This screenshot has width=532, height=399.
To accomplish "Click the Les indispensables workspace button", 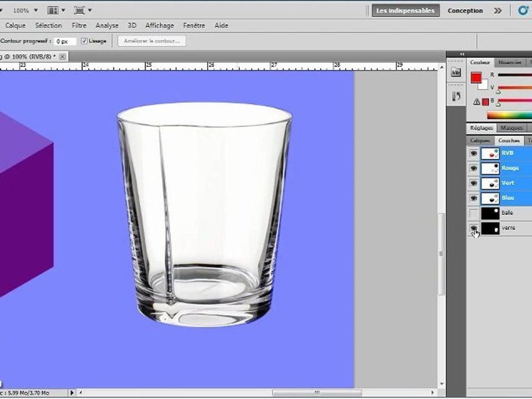I will coord(406,11).
